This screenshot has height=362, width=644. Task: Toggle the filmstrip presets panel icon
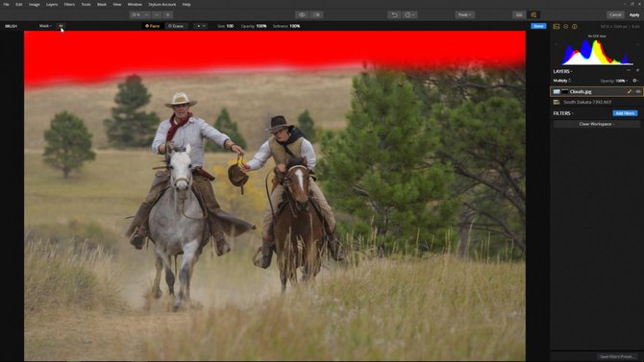(x=519, y=14)
